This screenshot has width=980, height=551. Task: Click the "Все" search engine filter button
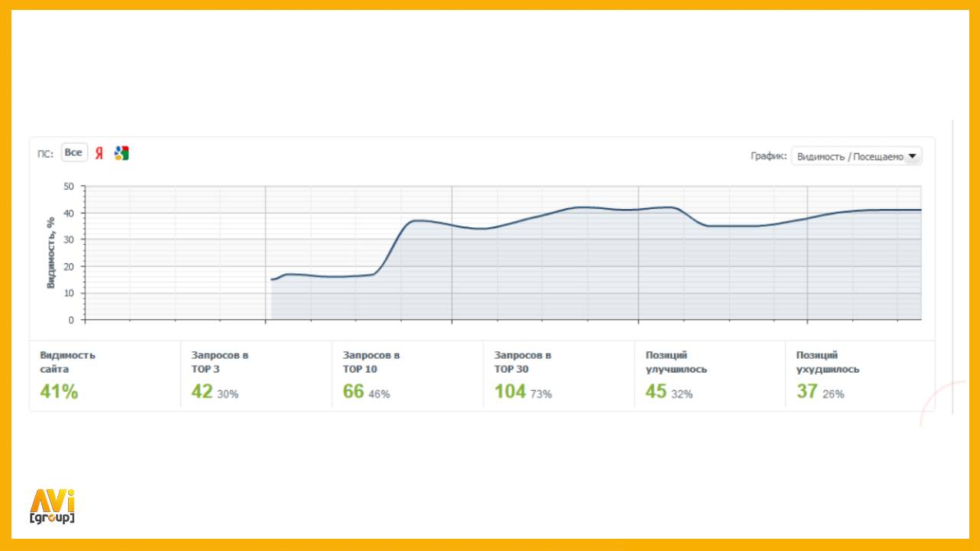coord(73,152)
